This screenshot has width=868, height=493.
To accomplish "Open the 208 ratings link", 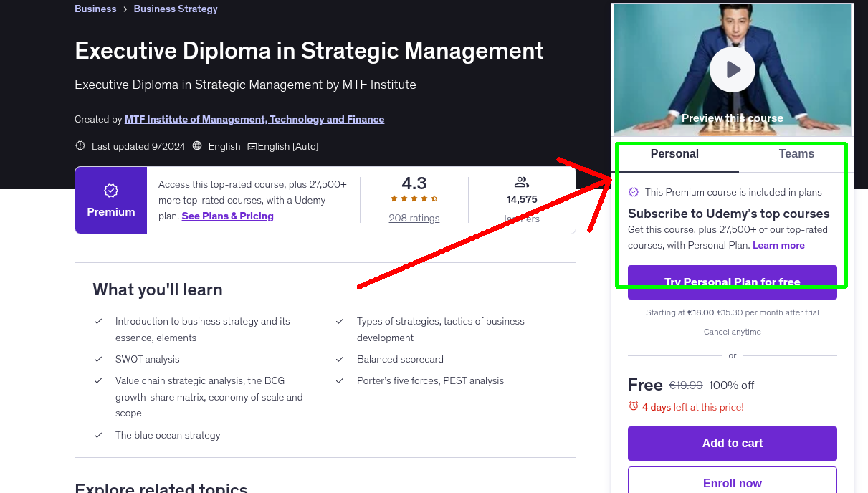I will click(414, 218).
